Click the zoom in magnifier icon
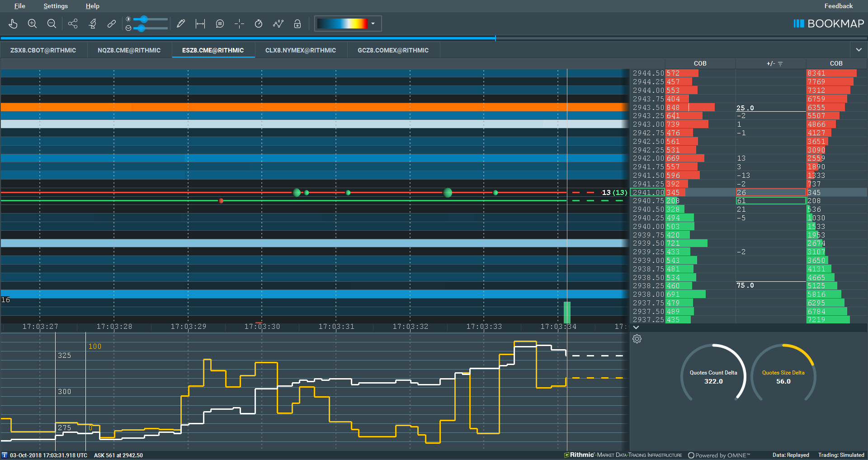This screenshot has width=868, height=460. click(32, 24)
